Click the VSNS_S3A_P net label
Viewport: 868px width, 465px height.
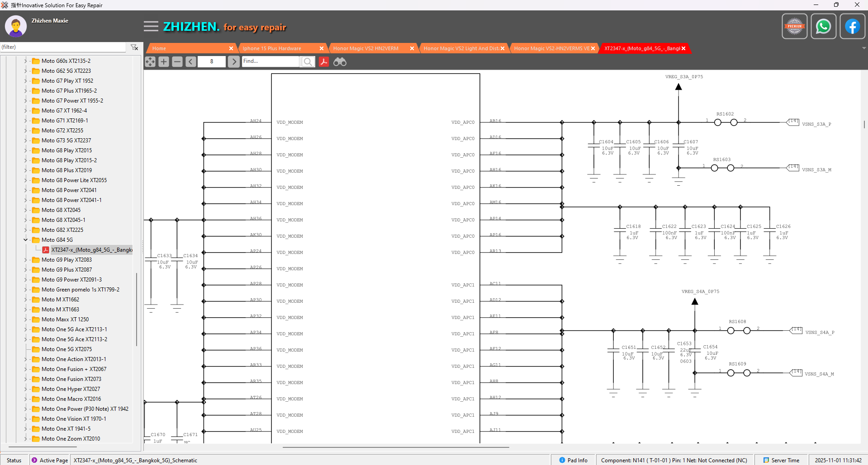click(x=816, y=124)
